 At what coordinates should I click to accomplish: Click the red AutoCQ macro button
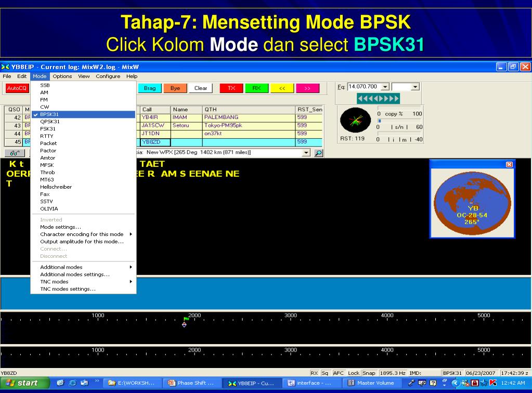pos(17,88)
